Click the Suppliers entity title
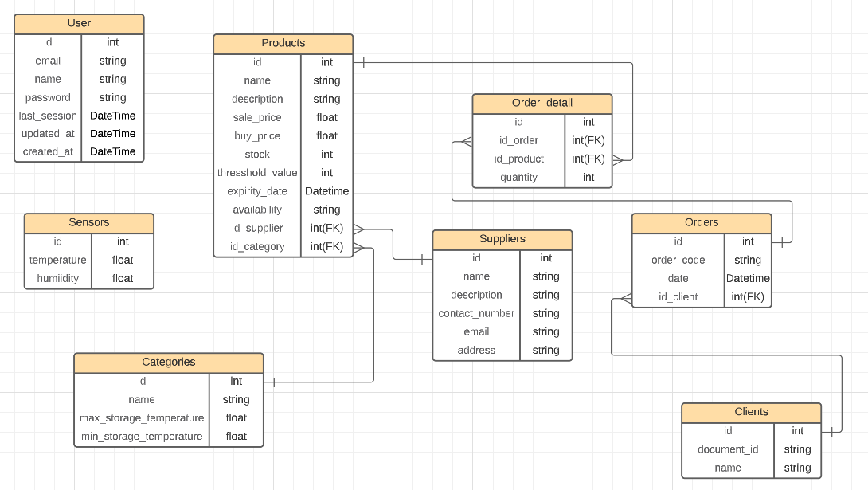Image resolution: width=868 pixels, height=490 pixels. 502,239
